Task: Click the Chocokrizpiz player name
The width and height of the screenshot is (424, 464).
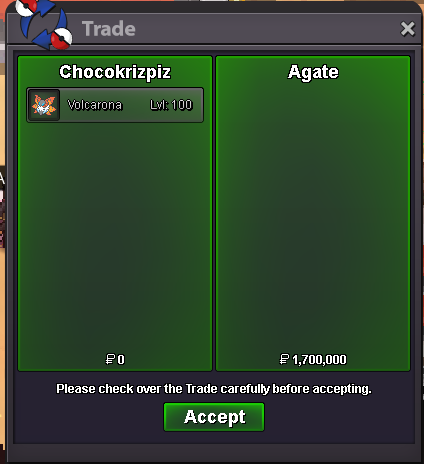Action: tap(115, 72)
